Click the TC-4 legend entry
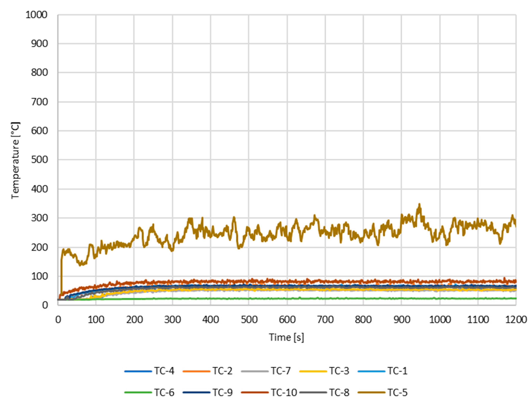The width and height of the screenshot is (532, 408). [164, 371]
